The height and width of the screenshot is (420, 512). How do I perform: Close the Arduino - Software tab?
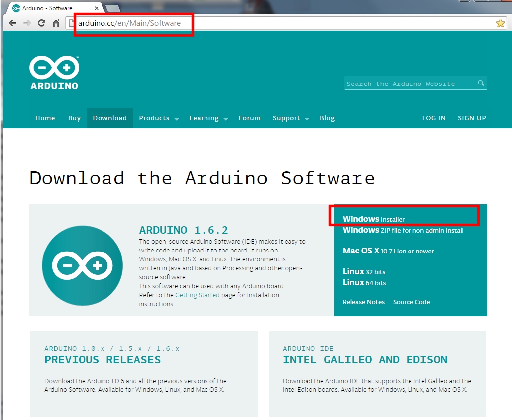(97, 8)
